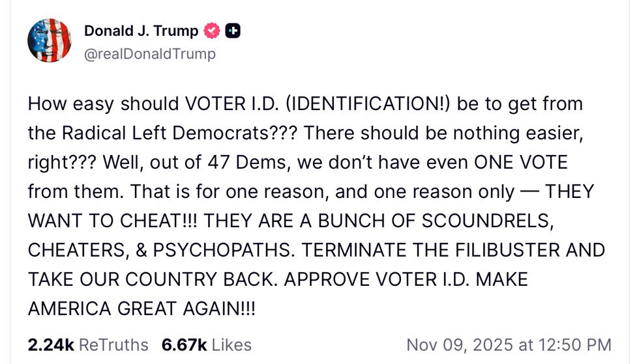Image resolution: width=639 pixels, height=364 pixels.
Task: Open the ReTruths label
Action: click(113, 344)
